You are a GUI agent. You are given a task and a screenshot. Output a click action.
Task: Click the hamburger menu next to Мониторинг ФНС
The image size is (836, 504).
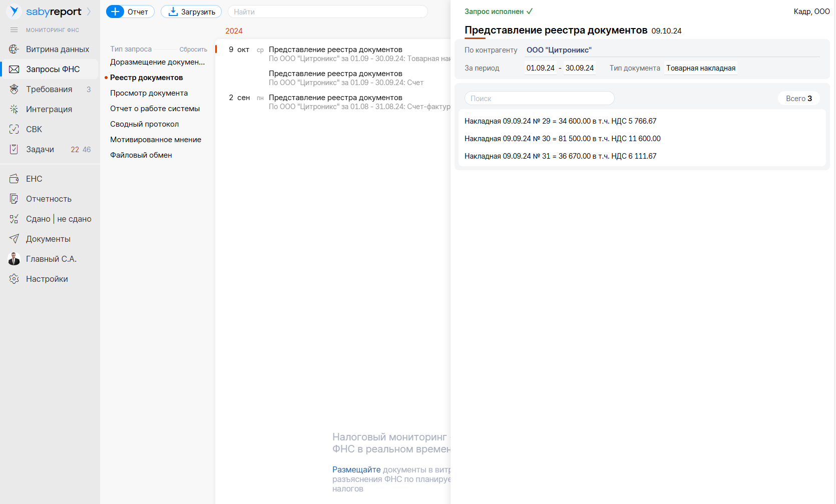pos(14,30)
